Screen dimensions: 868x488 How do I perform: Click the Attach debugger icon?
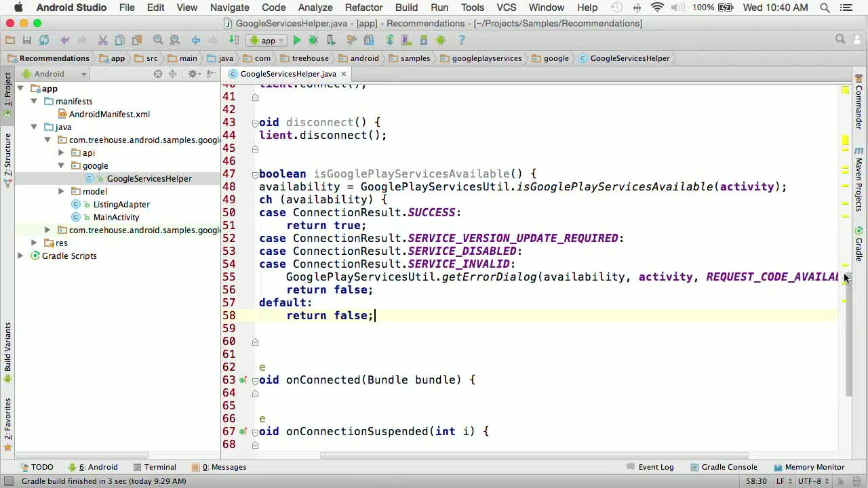(331, 41)
